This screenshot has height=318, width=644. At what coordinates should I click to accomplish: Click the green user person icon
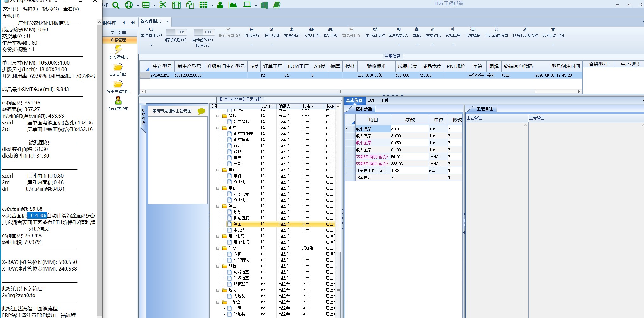[220, 5]
